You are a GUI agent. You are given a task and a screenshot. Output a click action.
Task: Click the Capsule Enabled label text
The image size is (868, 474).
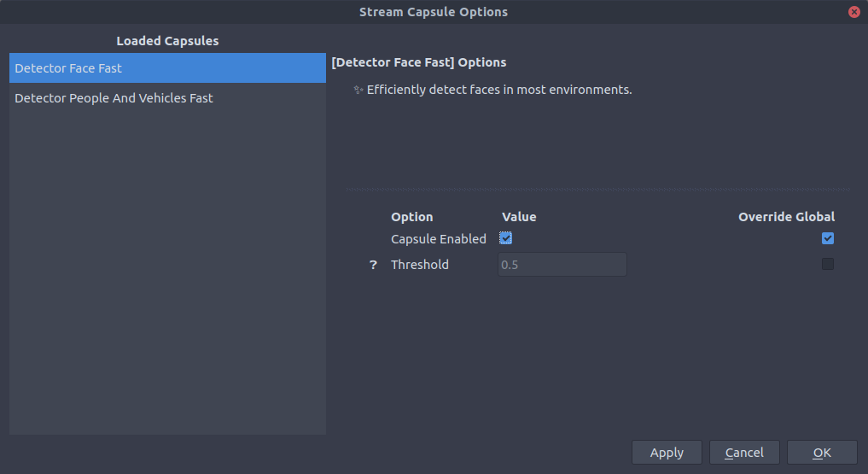click(x=439, y=239)
